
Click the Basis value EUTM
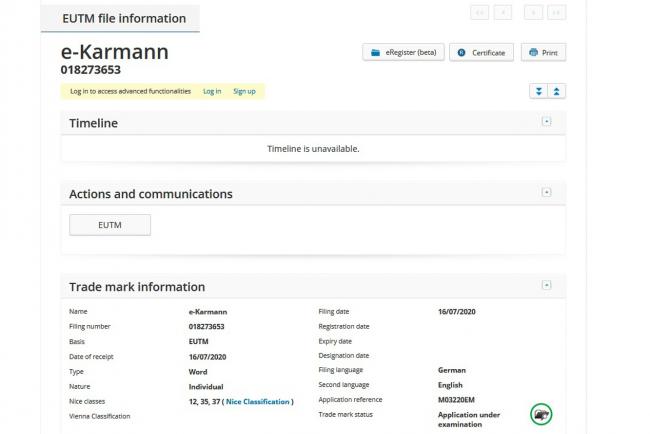(x=198, y=342)
